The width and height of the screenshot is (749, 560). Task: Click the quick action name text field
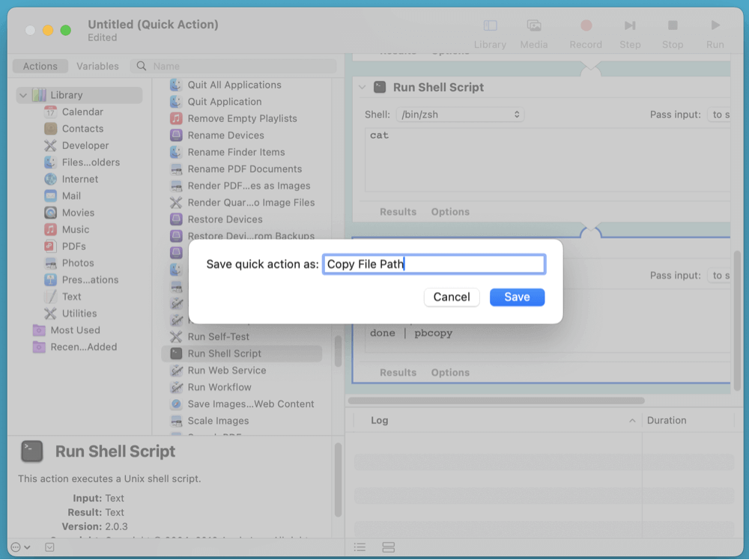434,264
